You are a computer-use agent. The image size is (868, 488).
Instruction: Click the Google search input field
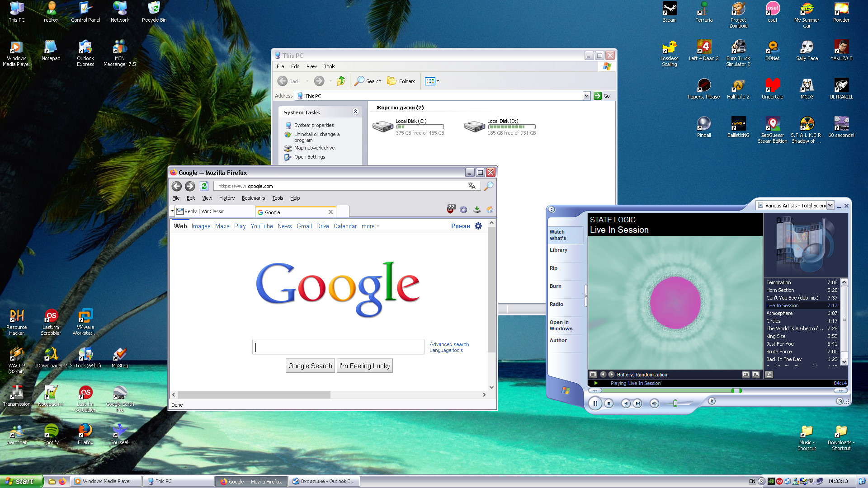tap(338, 347)
